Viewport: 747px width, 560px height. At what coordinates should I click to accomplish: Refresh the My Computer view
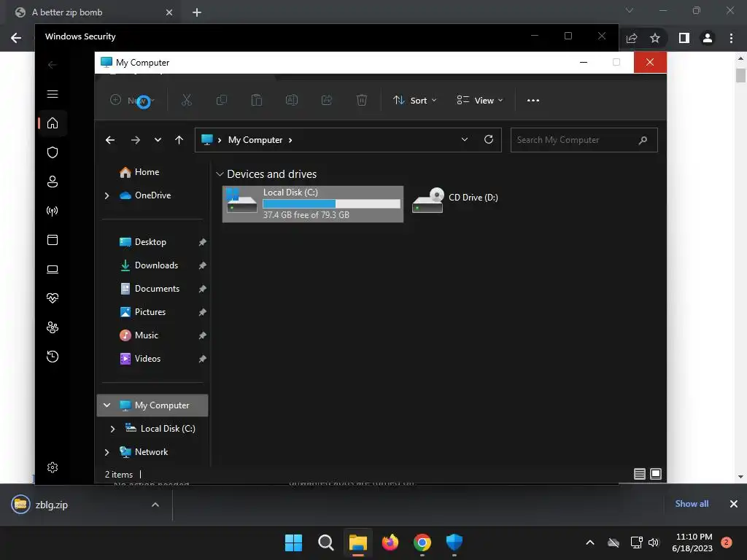point(489,139)
